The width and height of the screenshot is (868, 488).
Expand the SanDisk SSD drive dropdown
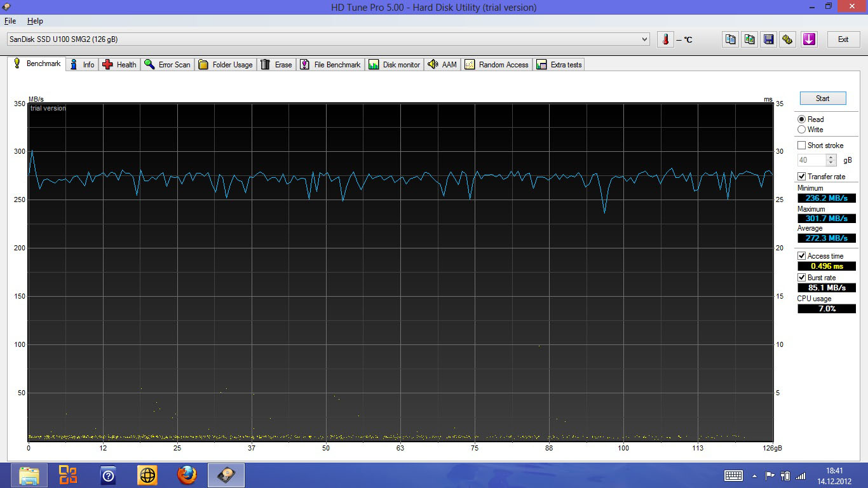(x=644, y=39)
